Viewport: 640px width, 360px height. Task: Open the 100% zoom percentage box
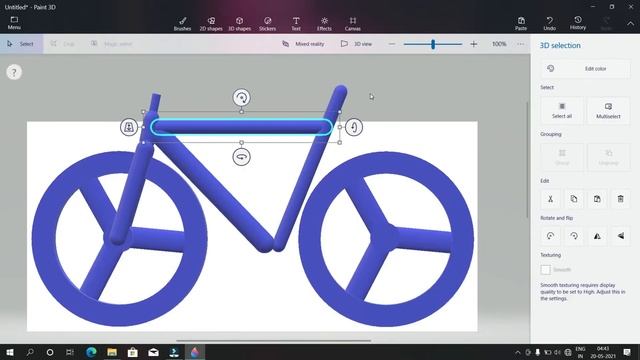click(x=499, y=44)
